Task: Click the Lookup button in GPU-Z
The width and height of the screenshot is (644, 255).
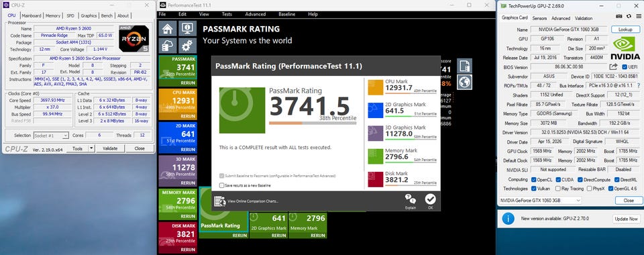Action: tap(625, 30)
